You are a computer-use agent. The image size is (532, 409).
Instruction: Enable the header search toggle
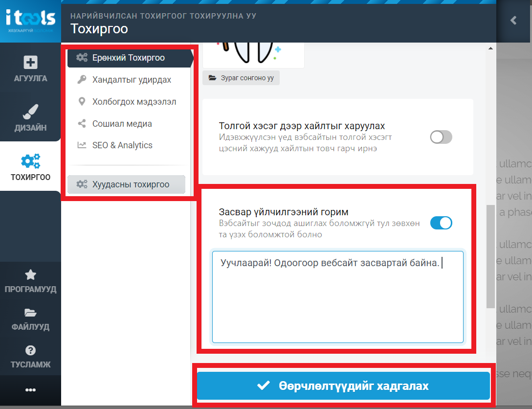[441, 137]
